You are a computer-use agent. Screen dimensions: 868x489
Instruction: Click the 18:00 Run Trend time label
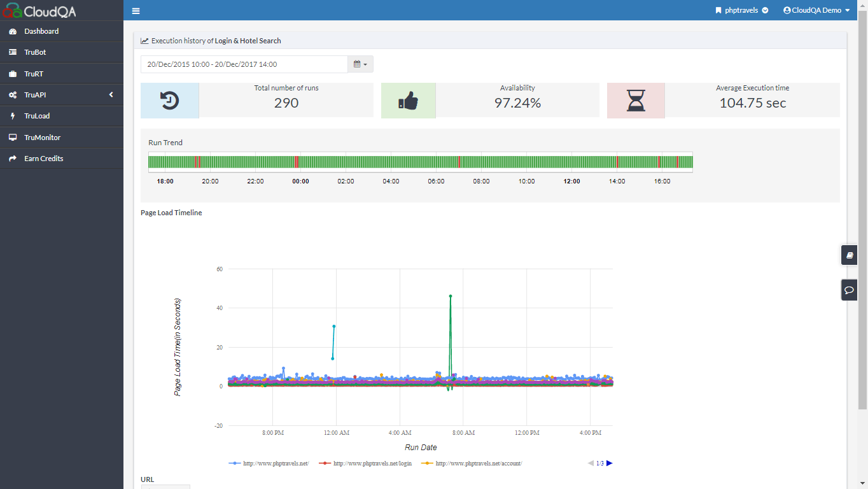pyautogui.click(x=165, y=181)
